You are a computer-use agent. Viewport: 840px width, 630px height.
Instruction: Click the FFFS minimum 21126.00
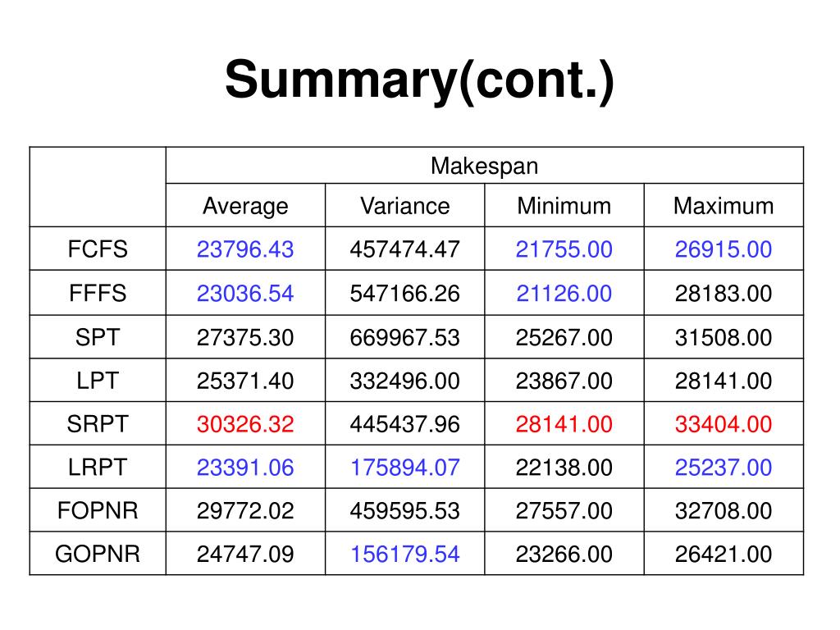[x=564, y=294]
